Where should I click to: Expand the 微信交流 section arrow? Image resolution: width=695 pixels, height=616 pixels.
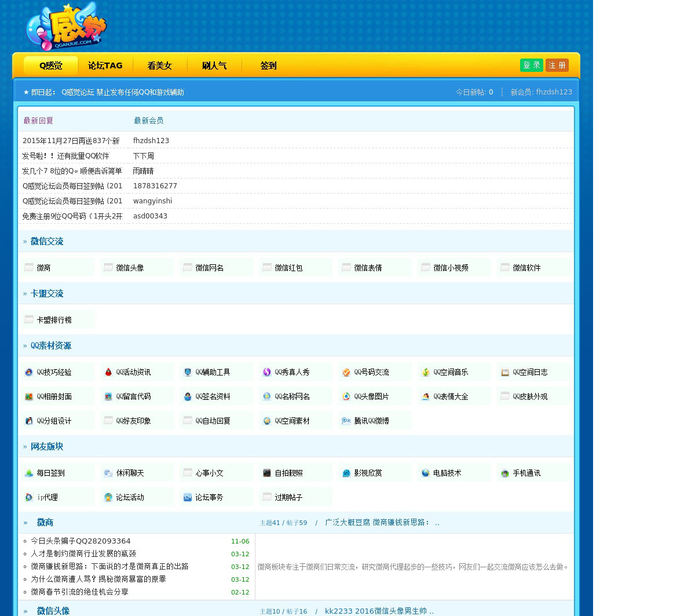(25, 242)
